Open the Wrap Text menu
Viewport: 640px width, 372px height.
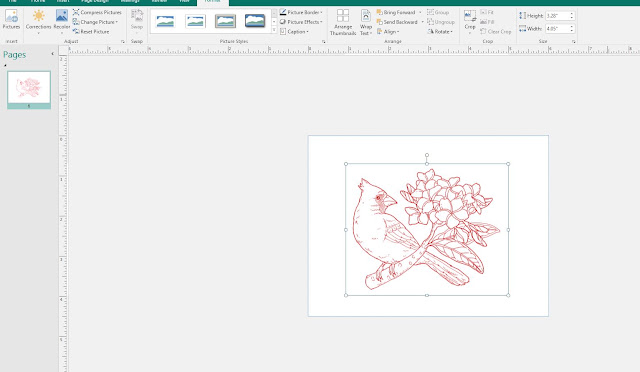click(366, 22)
